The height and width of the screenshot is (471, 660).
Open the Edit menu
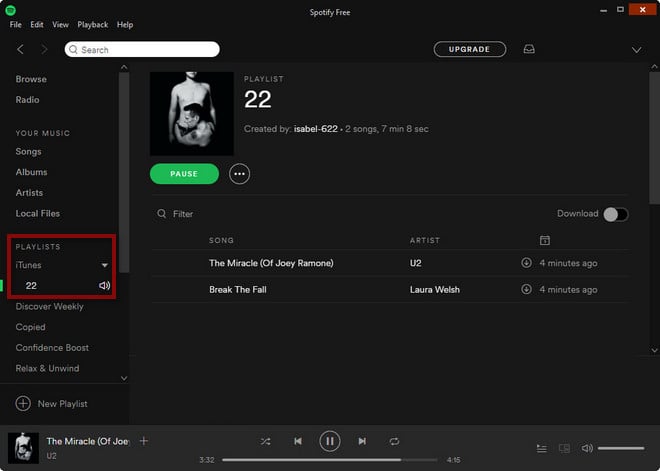(x=37, y=25)
